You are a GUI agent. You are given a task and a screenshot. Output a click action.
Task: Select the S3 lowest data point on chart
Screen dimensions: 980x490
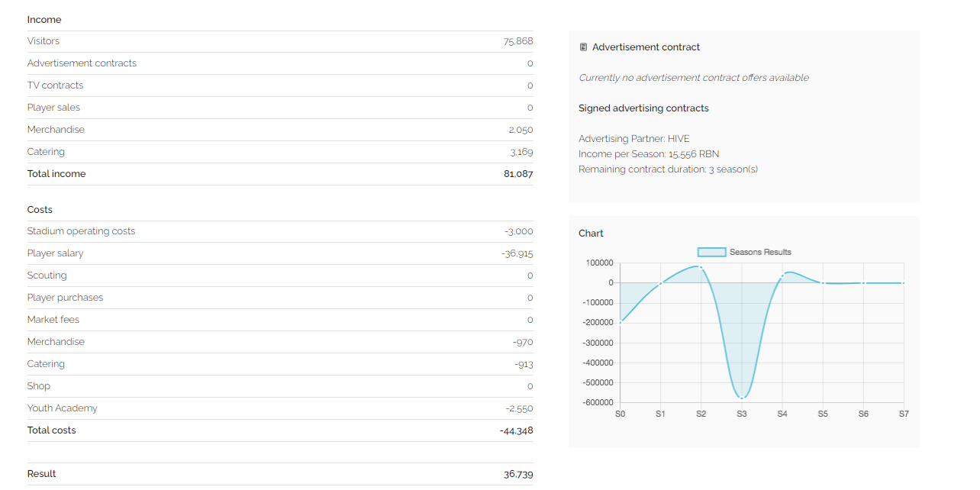tap(741, 398)
